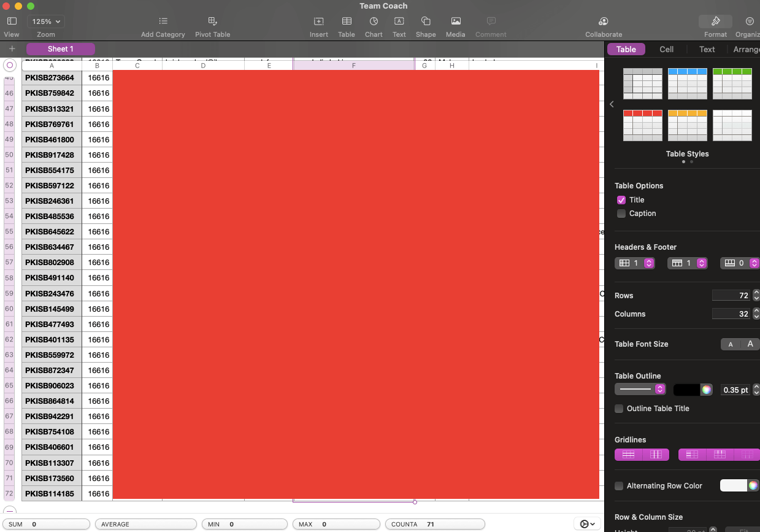Add a text box with Text icon
The height and width of the screenshot is (532, 760).
click(399, 21)
